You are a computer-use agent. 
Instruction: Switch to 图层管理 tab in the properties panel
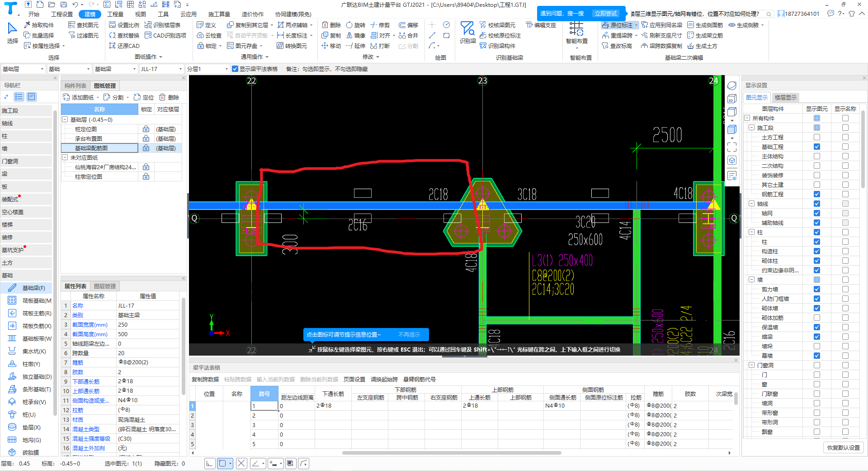coord(105,286)
